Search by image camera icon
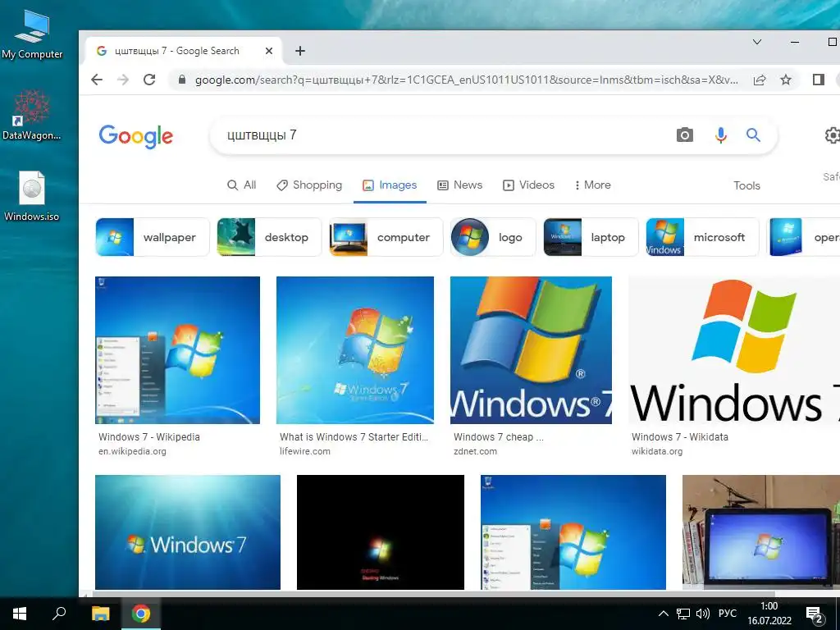 [x=684, y=135]
